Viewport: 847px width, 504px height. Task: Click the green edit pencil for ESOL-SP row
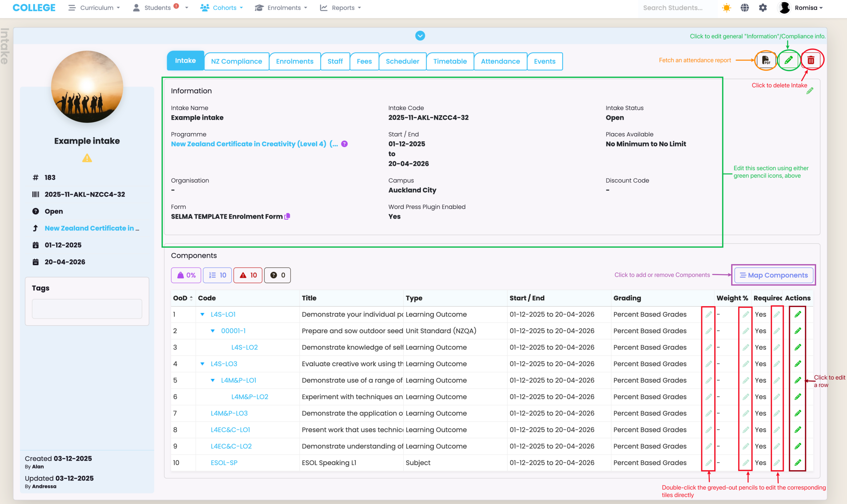(x=798, y=463)
